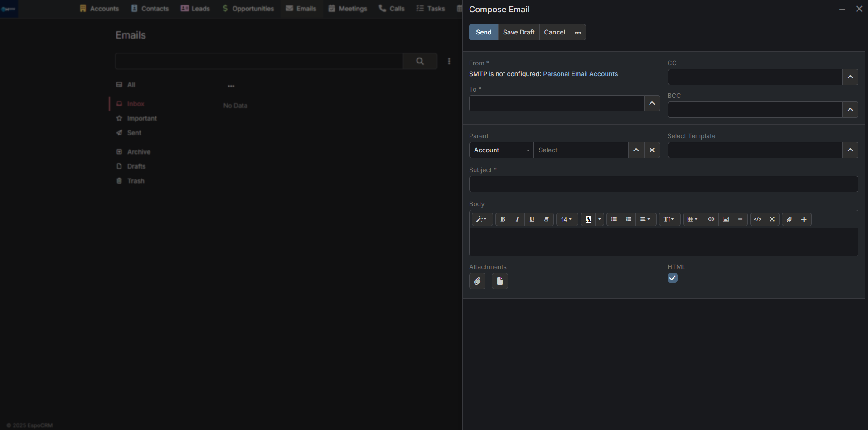Click the Subject input field

664,184
